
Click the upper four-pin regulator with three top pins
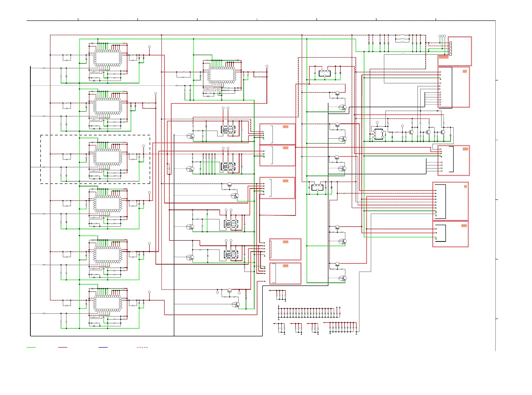pyautogui.click(x=324, y=73)
